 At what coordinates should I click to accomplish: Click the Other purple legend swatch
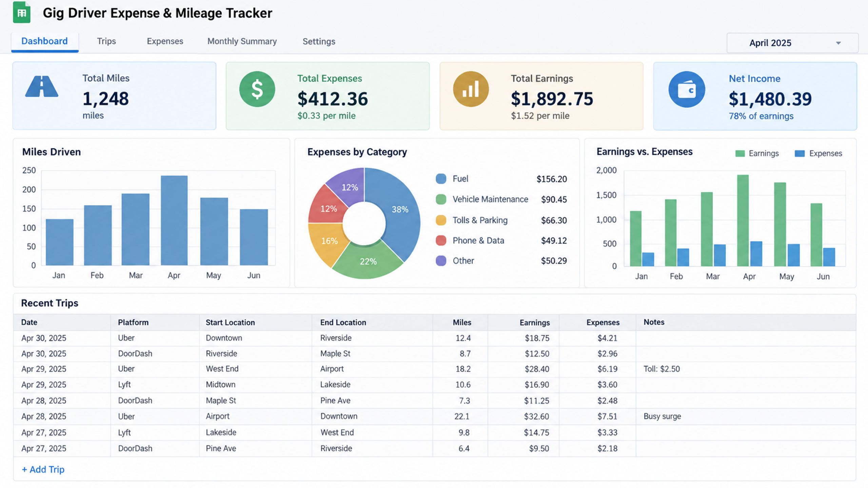point(441,261)
